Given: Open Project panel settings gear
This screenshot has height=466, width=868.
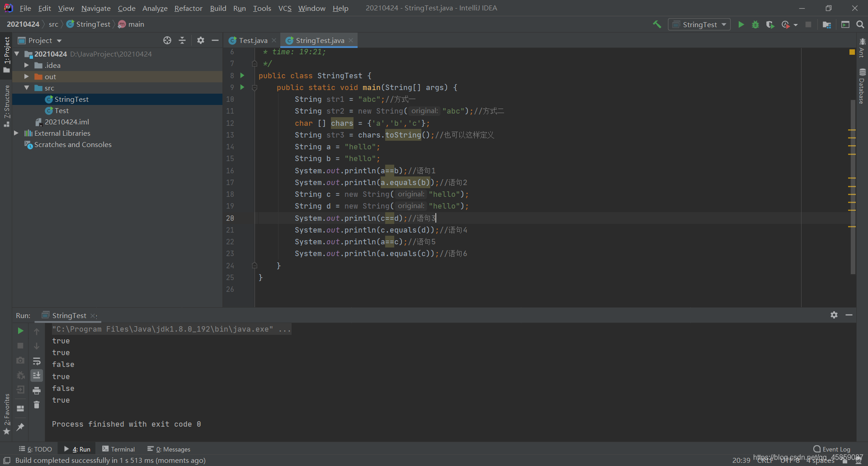Looking at the screenshot, I should tap(201, 40).
